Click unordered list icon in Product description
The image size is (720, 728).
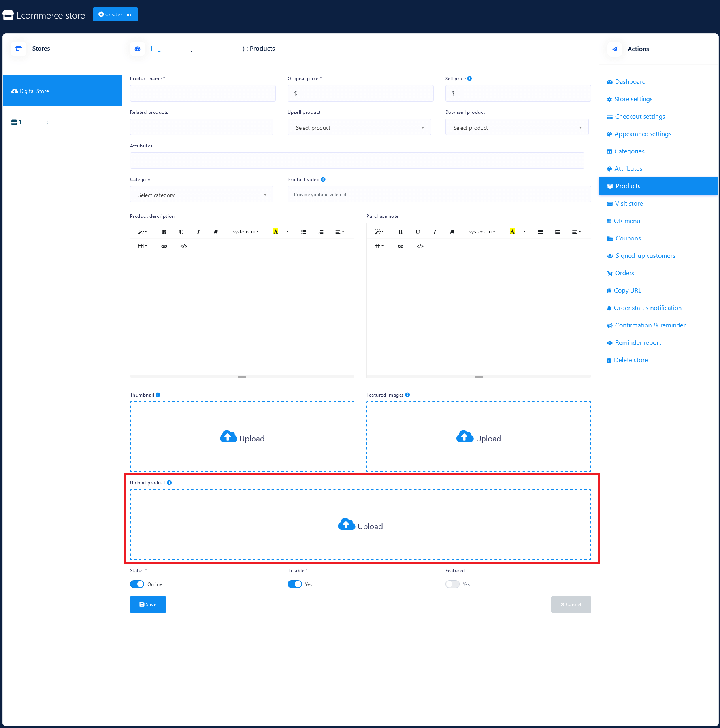(x=303, y=232)
